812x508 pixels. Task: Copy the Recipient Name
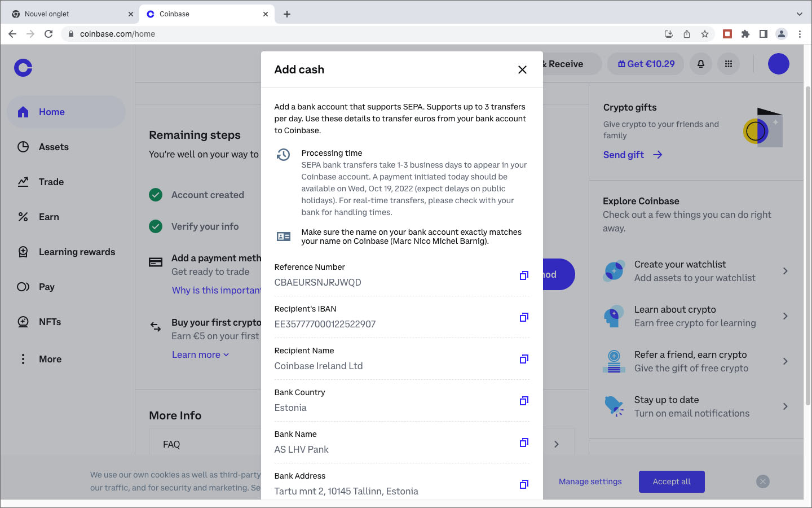(524, 359)
